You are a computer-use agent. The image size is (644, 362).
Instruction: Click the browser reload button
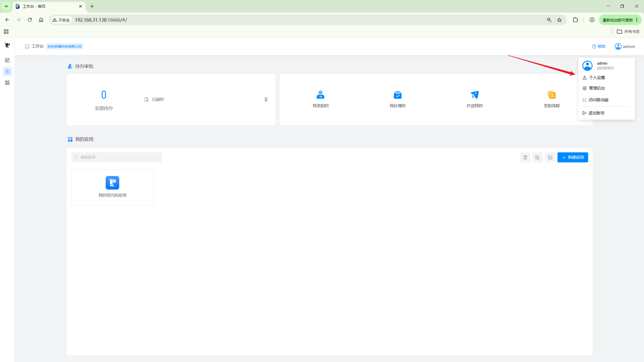click(30, 20)
